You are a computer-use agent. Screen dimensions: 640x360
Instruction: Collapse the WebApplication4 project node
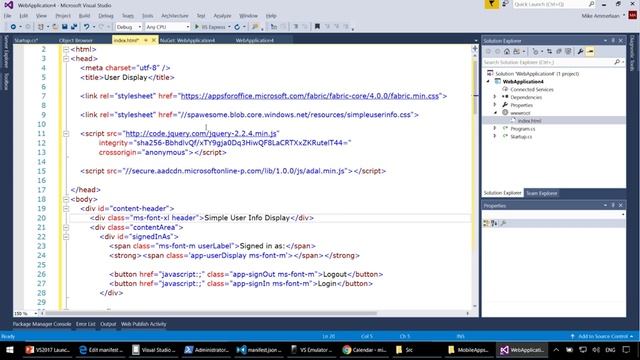point(488,82)
